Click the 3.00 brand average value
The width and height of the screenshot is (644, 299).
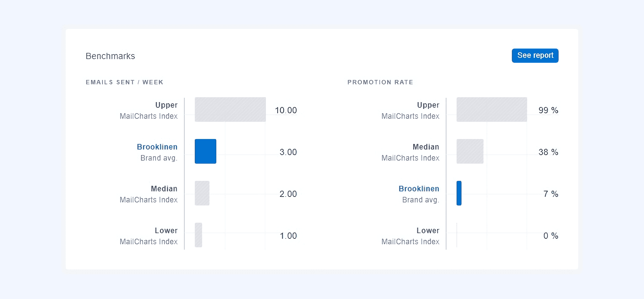pyautogui.click(x=288, y=152)
